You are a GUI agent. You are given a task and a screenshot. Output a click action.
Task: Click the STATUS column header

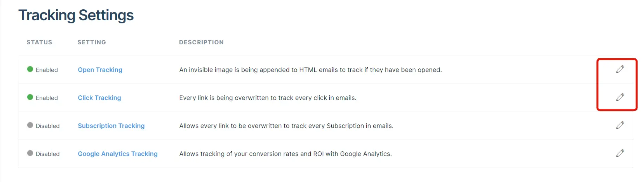pyautogui.click(x=39, y=42)
